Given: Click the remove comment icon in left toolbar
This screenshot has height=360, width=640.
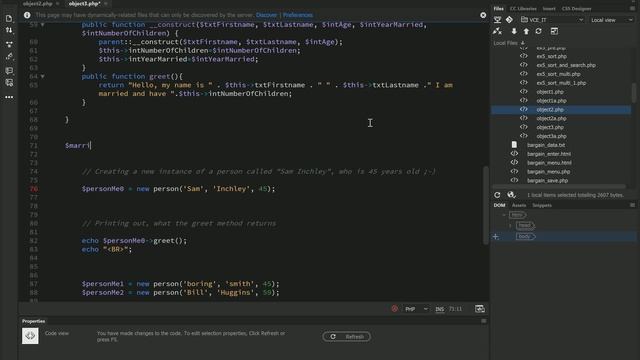Looking at the screenshot, I should click(x=9, y=83).
